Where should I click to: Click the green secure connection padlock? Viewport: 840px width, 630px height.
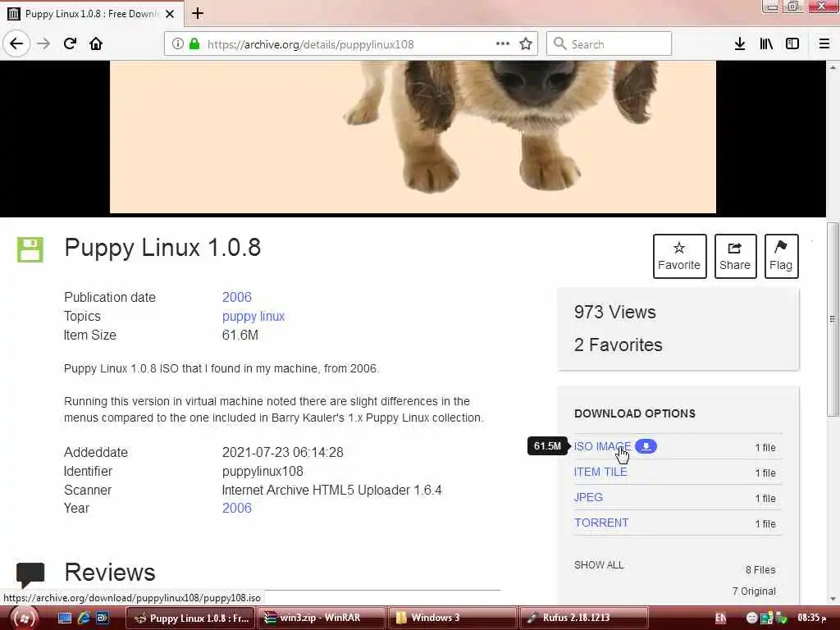(194, 44)
